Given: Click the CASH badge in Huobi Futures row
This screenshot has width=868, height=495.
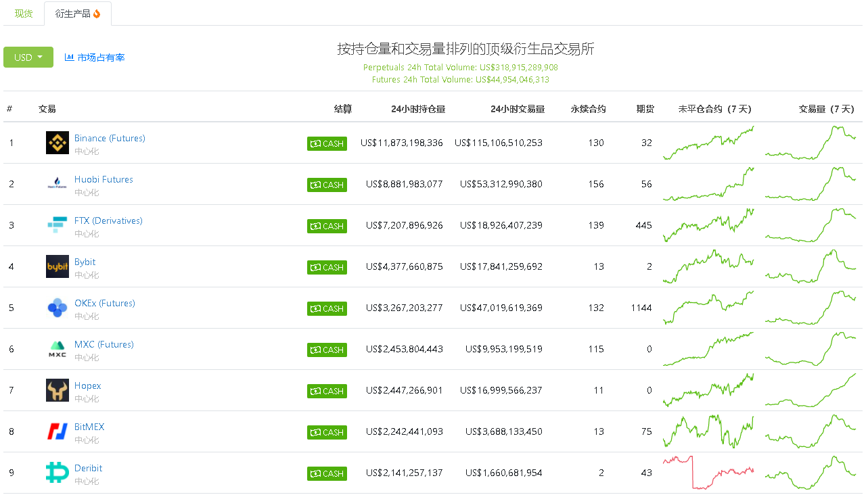Looking at the screenshot, I should click(x=327, y=185).
